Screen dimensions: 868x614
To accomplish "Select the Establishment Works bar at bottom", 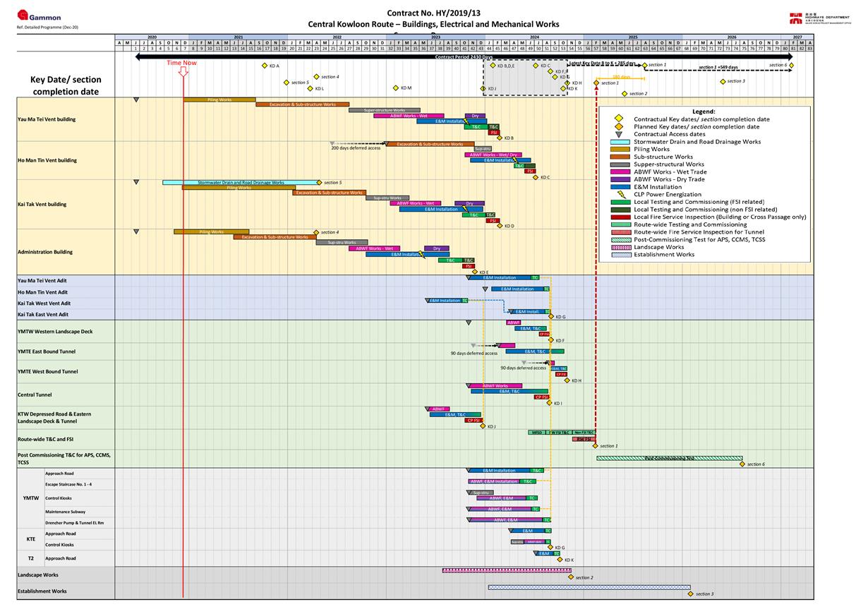I will point(589,587).
